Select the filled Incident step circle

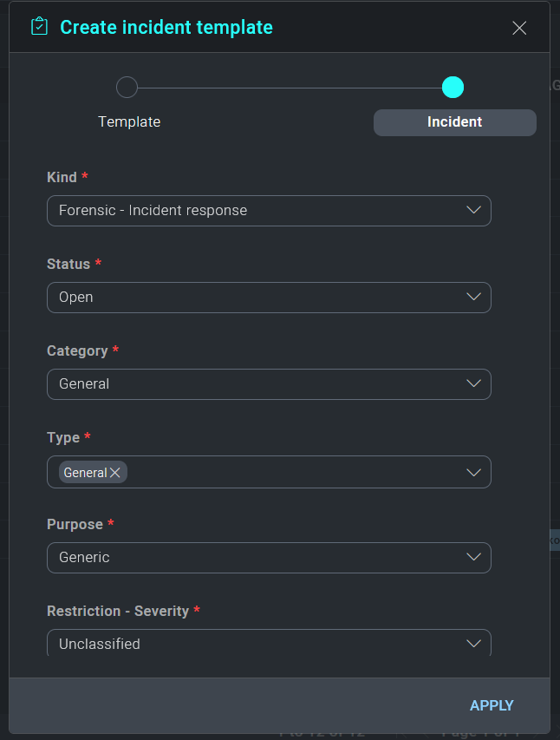pyautogui.click(x=453, y=87)
